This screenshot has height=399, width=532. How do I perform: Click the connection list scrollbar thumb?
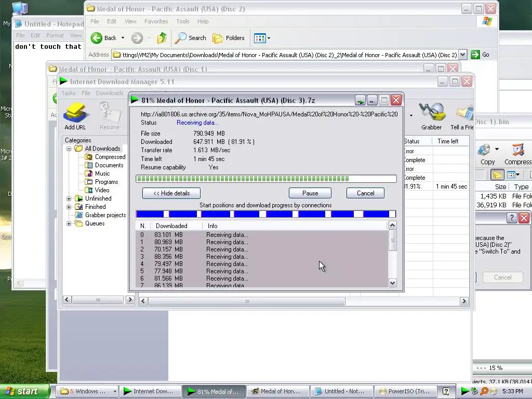click(x=393, y=240)
